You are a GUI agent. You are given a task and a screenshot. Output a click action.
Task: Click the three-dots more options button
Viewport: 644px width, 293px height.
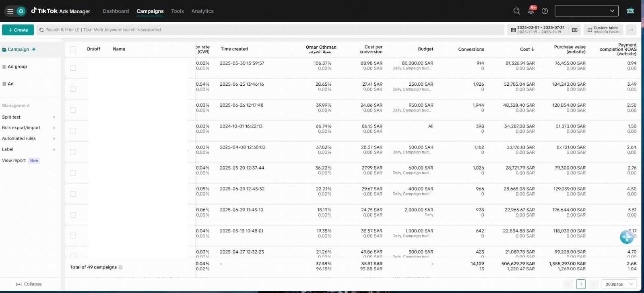click(x=631, y=30)
